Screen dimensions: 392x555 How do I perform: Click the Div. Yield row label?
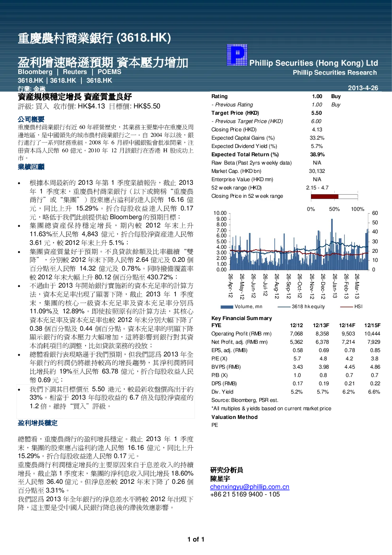(222, 392)
